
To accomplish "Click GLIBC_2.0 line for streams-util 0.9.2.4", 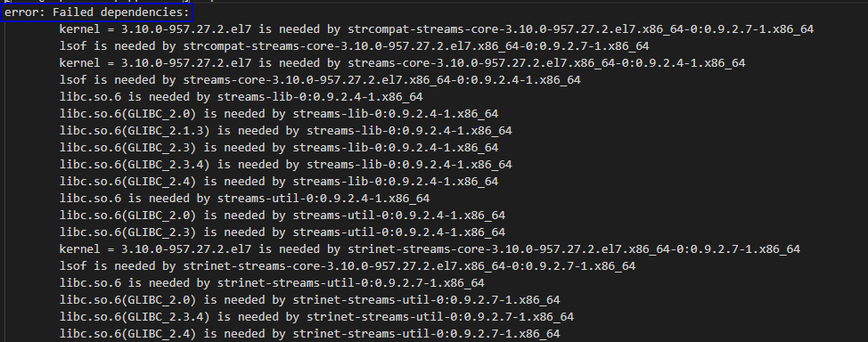I will 283,216.
